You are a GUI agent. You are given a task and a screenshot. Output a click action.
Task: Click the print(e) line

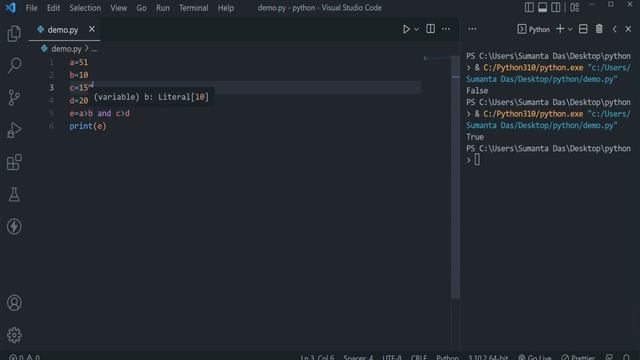tap(88, 126)
